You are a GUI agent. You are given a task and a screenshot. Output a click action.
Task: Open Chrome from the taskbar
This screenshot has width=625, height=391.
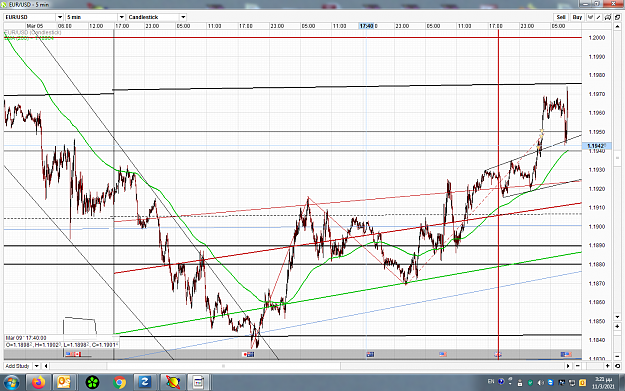coord(119,383)
